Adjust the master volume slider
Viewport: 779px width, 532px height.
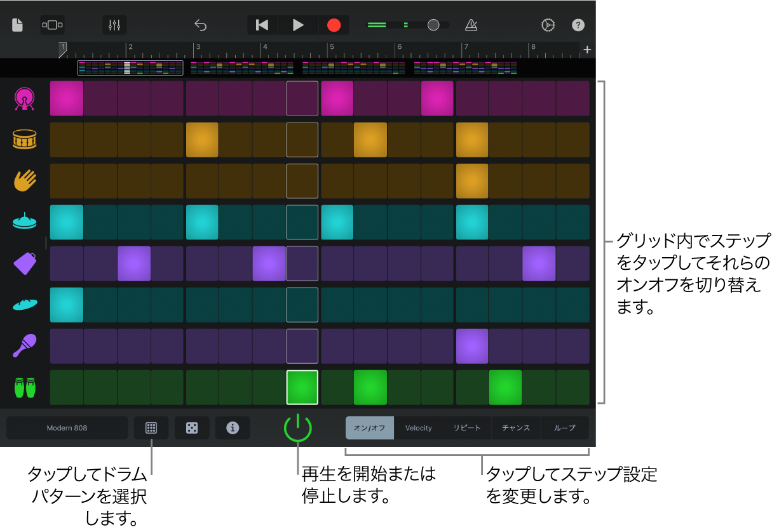(x=433, y=25)
